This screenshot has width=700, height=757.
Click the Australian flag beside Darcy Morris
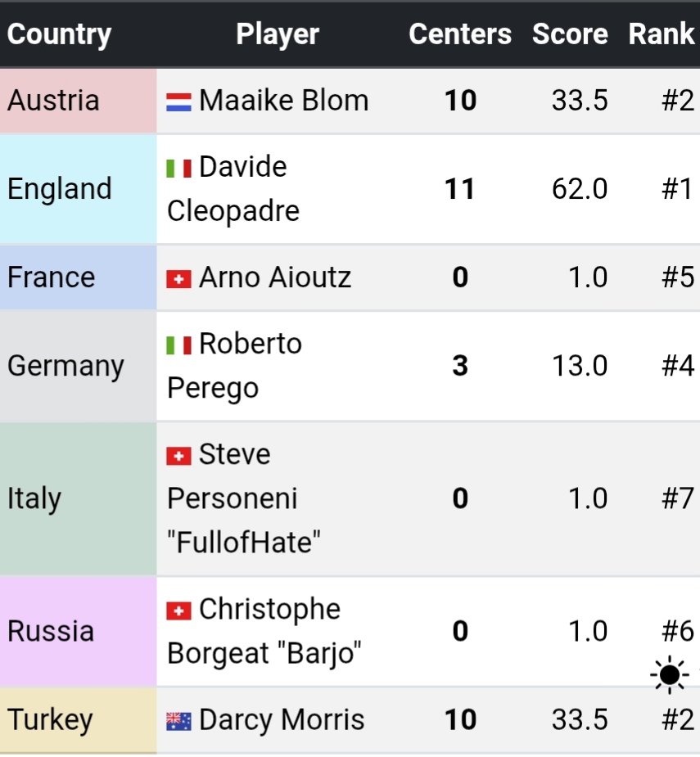[x=178, y=721]
